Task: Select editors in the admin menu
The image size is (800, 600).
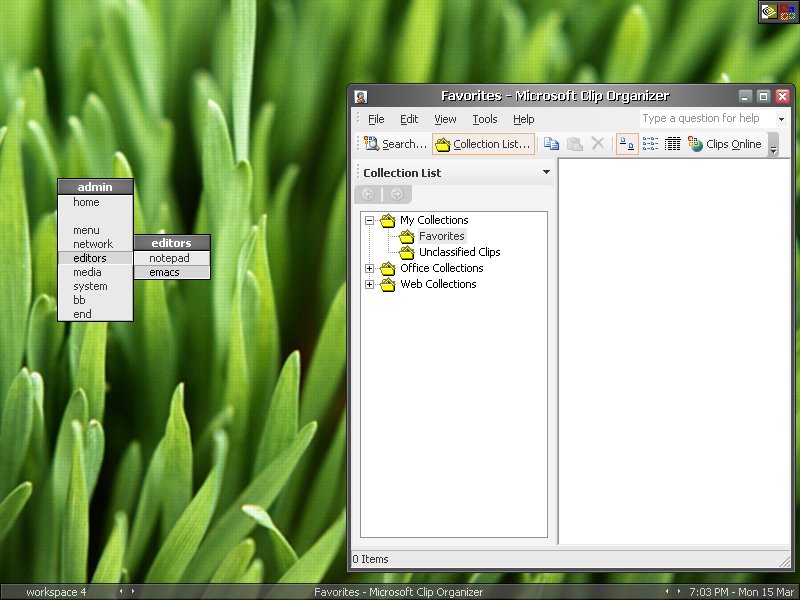Action: (x=95, y=258)
